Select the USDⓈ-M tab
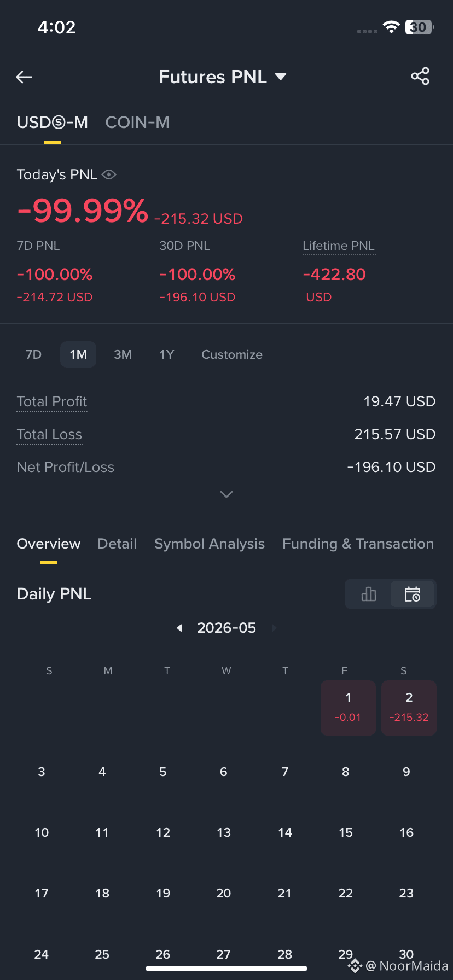This screenshot has height=980, width=453. (x=53, y=122)
